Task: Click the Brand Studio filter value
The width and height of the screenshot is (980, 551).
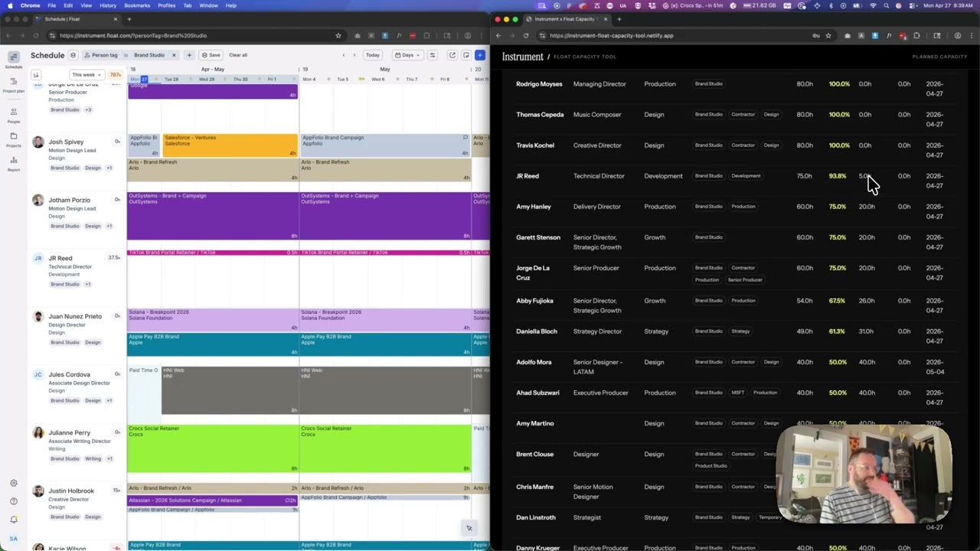Action: (149, 55)
